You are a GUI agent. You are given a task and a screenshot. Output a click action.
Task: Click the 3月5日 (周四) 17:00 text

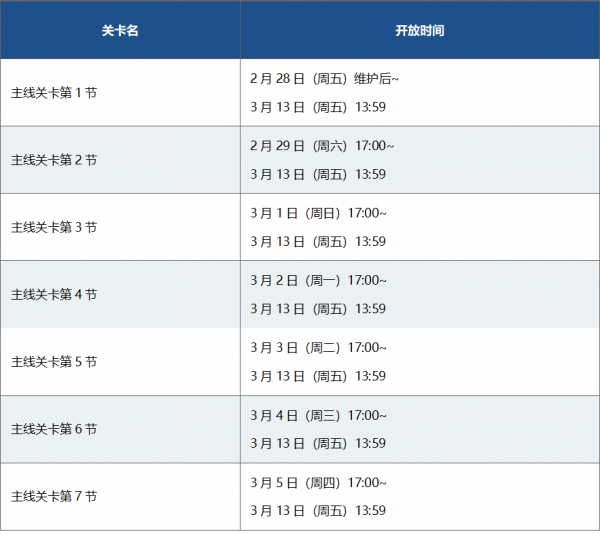(318, 483)
